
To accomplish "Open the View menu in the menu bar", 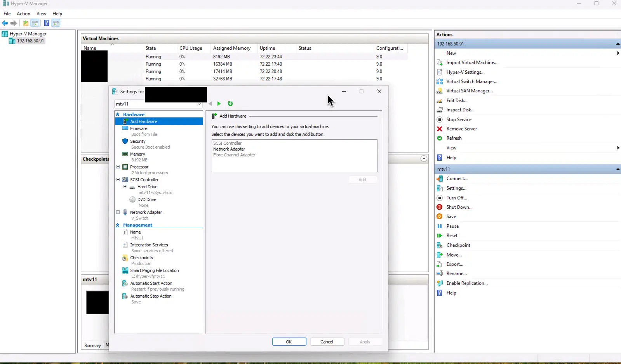I will (41, 14).
